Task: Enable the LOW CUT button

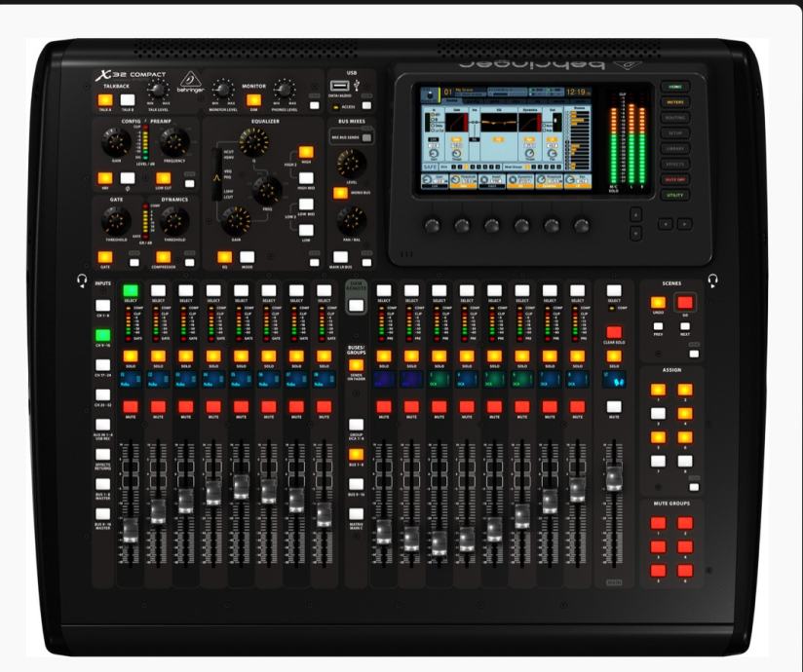Action: click(x=164, y=178)
